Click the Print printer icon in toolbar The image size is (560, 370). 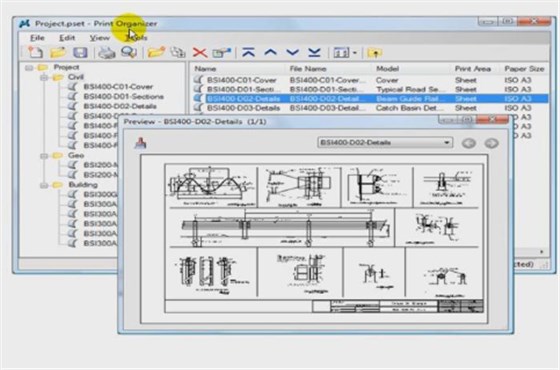click(106, 52)
